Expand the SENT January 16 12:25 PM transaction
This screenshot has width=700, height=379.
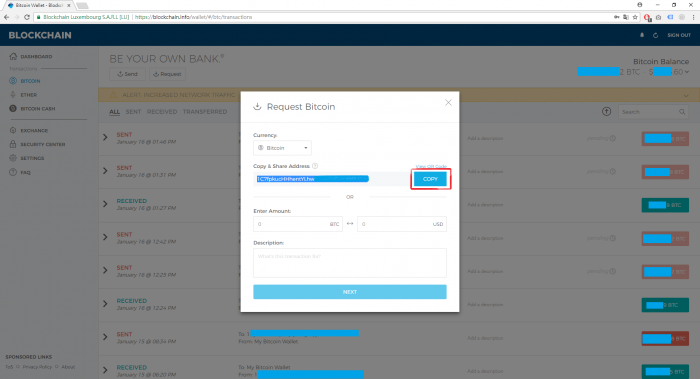pos(105,271)
